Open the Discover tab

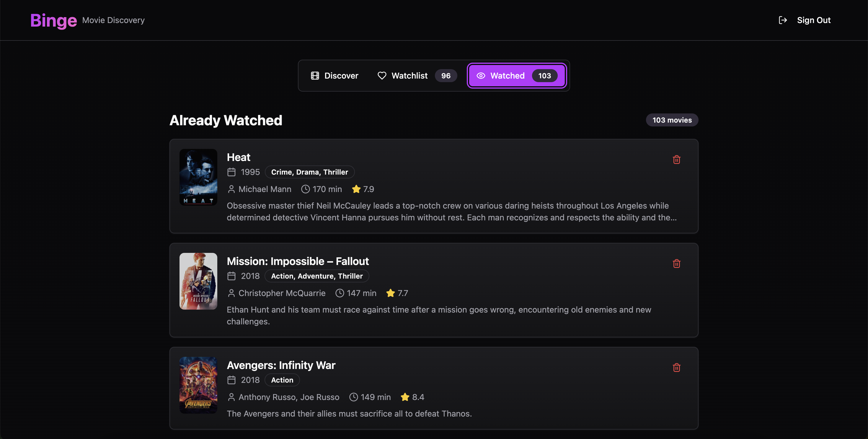pos(334,76)
